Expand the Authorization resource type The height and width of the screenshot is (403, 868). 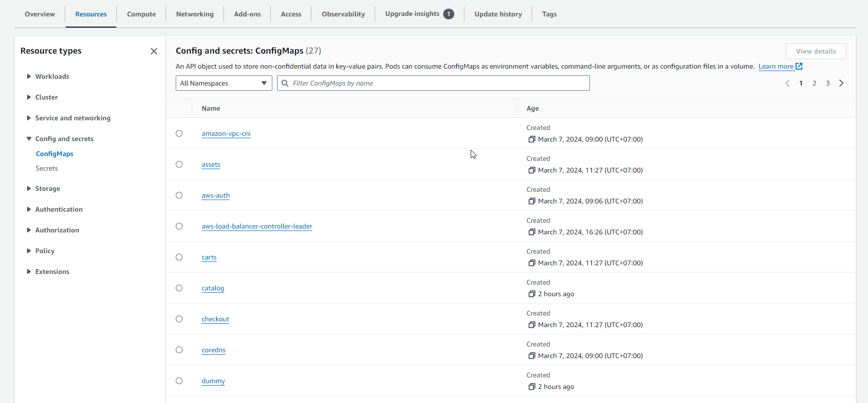(x=29, y=230)
